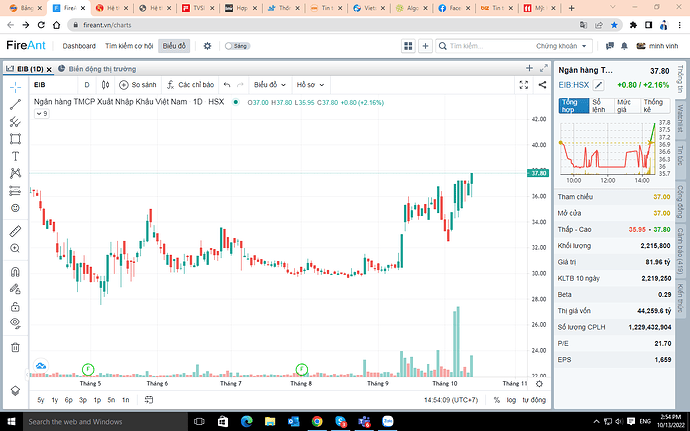690x431 pixels.
Task: Expand the Hồ sơ dropdown
Action: (310, 85)
